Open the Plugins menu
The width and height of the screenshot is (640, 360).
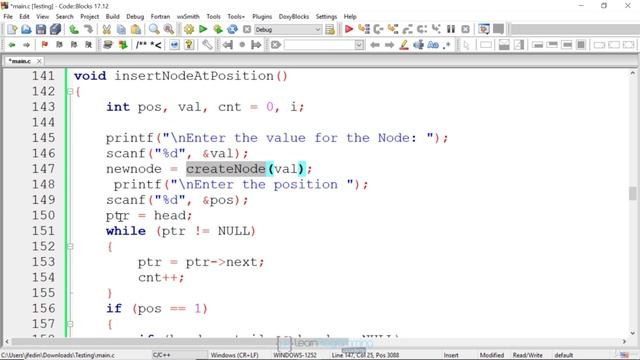(262, 17)
